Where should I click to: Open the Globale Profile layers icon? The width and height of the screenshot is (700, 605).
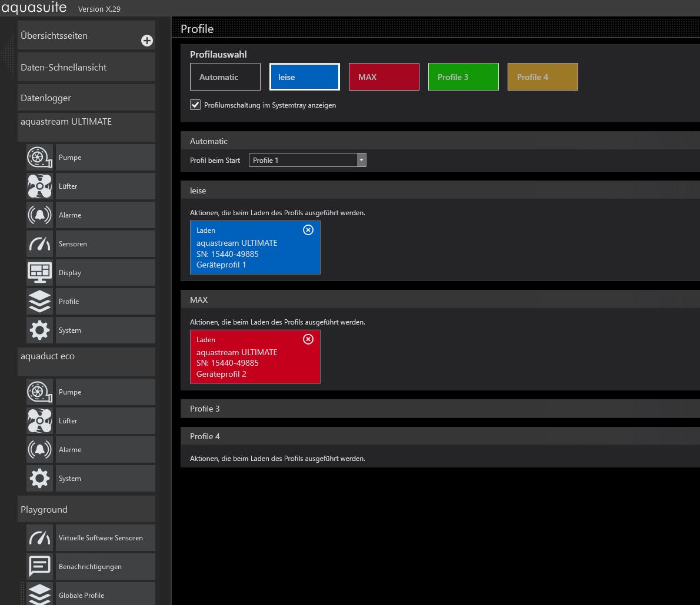(x=39, y=594)
